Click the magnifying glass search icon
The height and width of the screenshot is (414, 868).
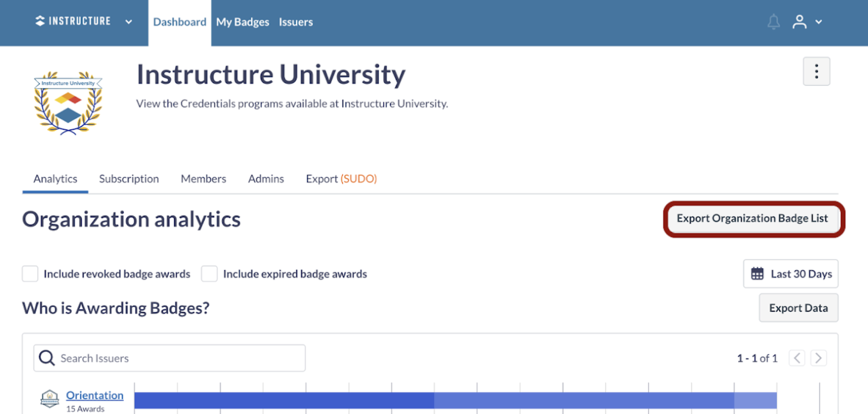coord(47,358)
